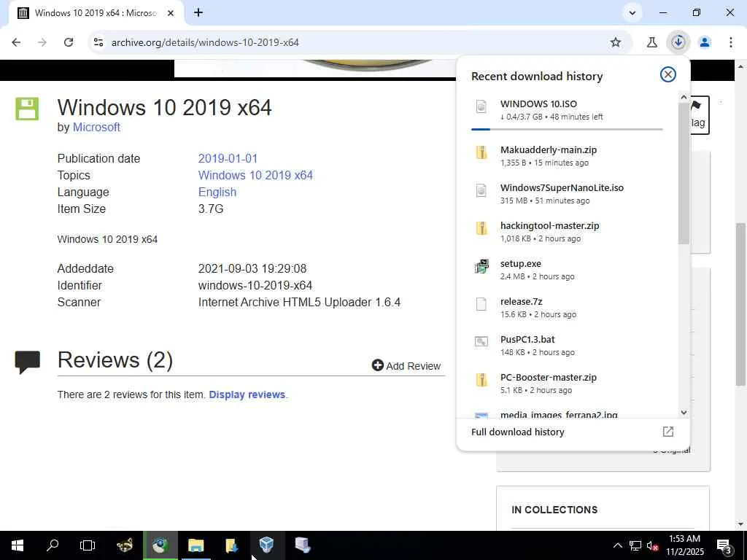Click the page vertical scrollbar thumb

pos(740,304)
